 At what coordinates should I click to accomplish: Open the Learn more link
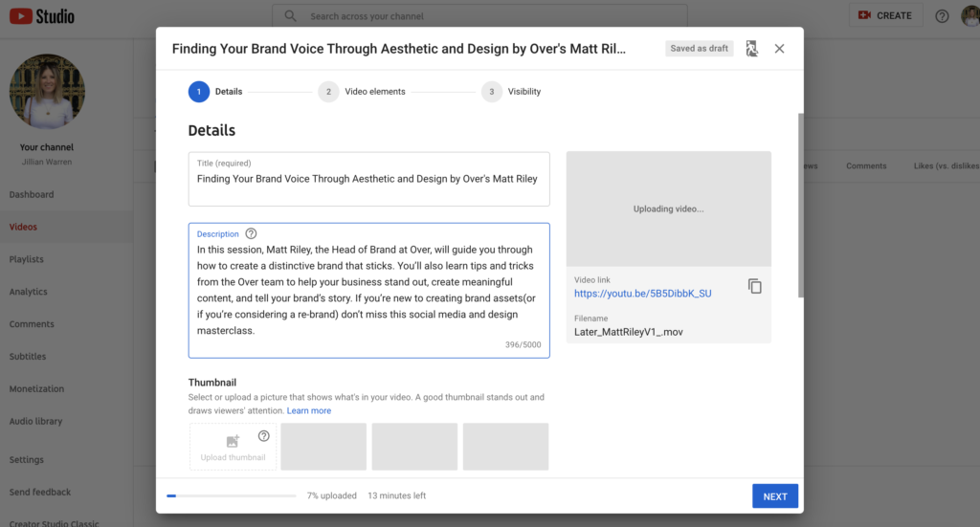click(309, 411)
